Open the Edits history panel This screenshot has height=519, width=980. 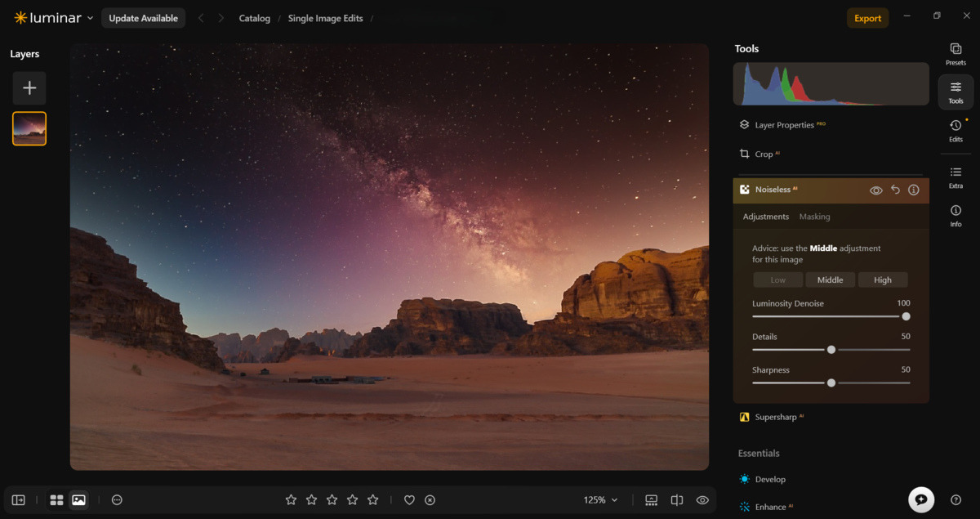955,130
